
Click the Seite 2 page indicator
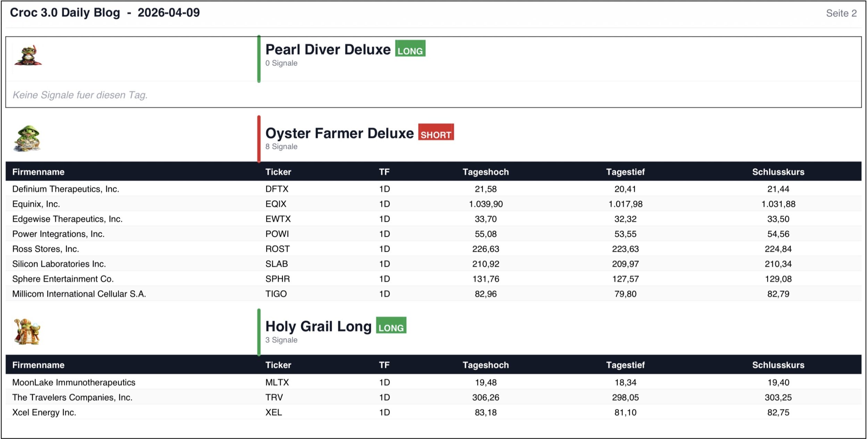(x=841, y=13)
